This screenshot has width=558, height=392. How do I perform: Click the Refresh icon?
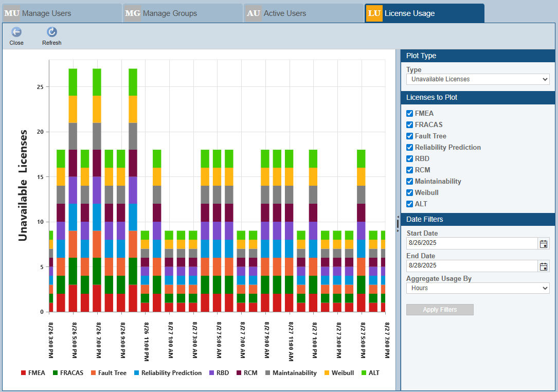click(51, 32)
